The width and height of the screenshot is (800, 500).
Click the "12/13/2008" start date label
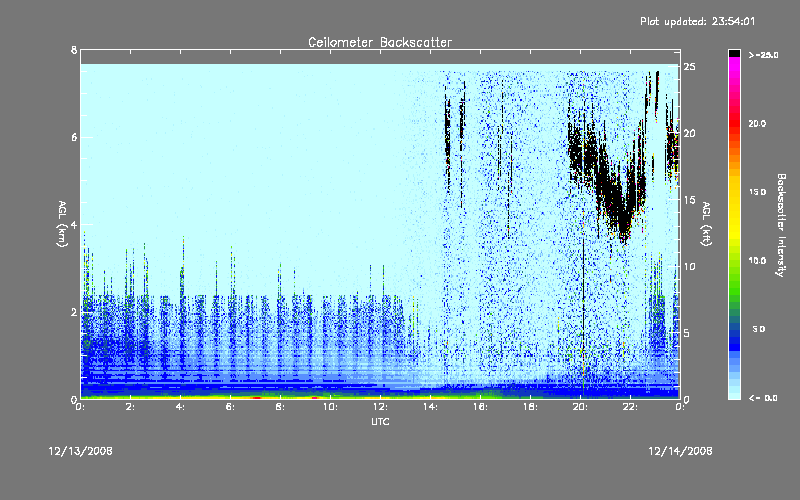click(x=81, y=451)
